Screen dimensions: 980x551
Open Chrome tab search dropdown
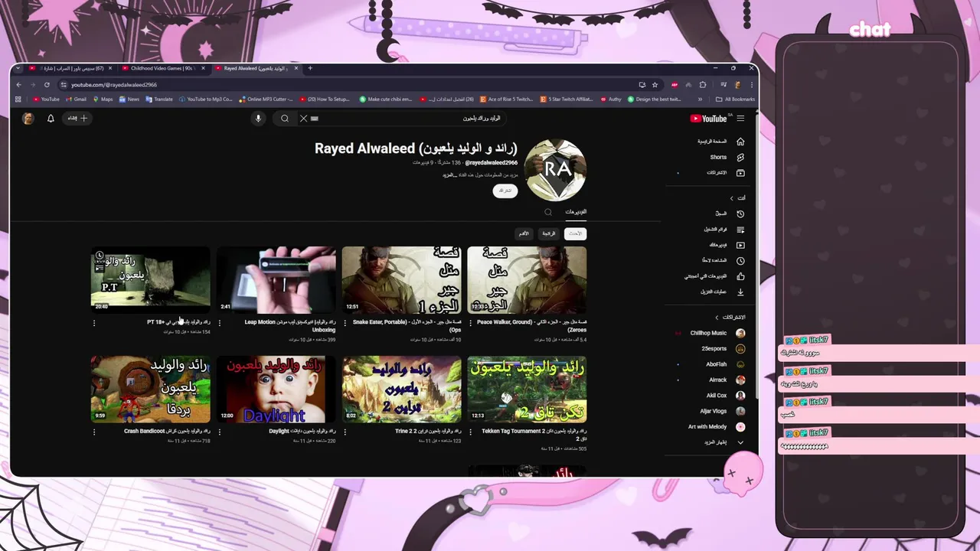coord(18,68)
